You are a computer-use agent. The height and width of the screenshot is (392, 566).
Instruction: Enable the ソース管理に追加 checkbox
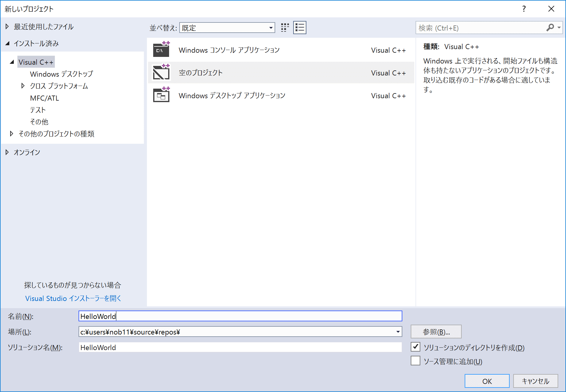(416, 361)
